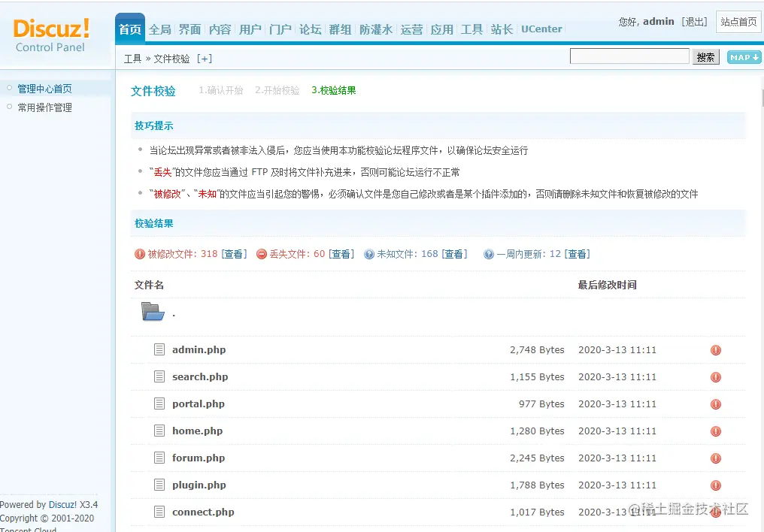Select the 运营 tab
This screenshot has height=532, width=764.
pos(412,30)
